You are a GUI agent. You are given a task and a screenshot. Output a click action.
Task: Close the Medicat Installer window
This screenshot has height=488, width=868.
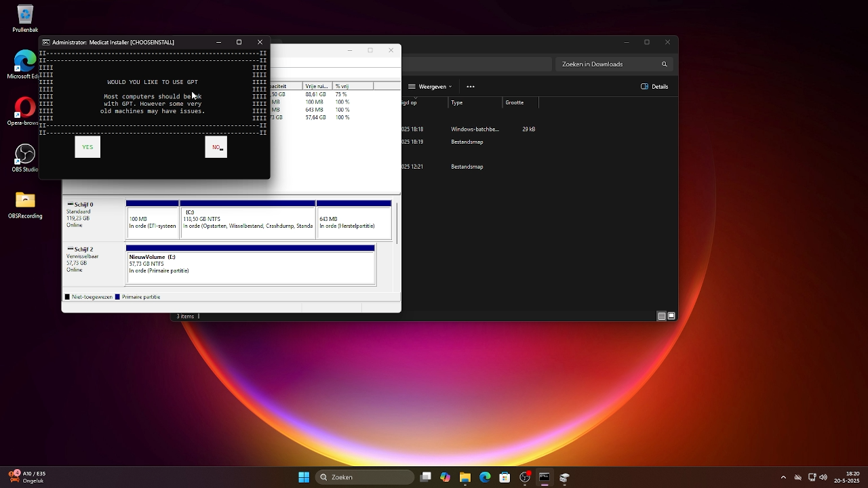260,42
